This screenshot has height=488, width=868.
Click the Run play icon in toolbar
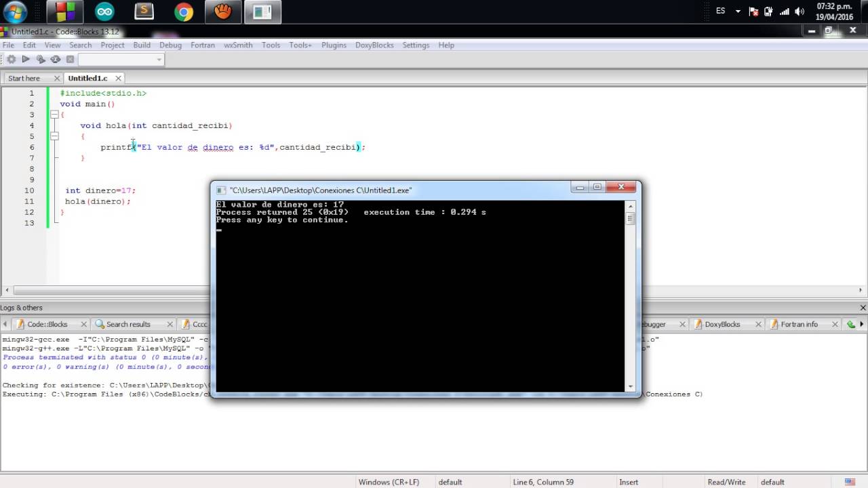point(26,60)
